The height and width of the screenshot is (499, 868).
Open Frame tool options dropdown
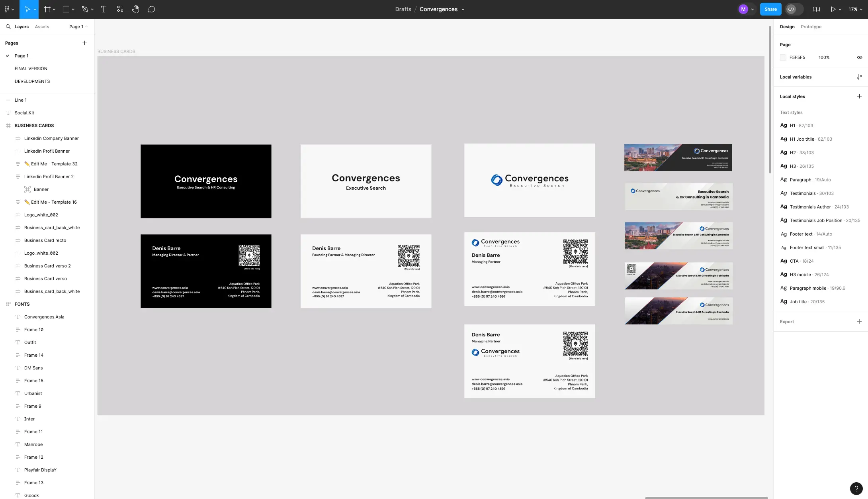point(54,9)
